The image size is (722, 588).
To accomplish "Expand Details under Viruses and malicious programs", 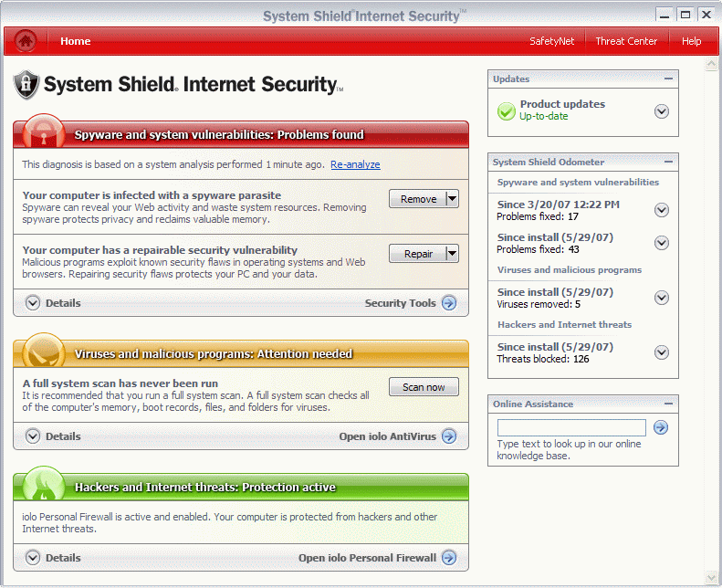I will 34,436.
